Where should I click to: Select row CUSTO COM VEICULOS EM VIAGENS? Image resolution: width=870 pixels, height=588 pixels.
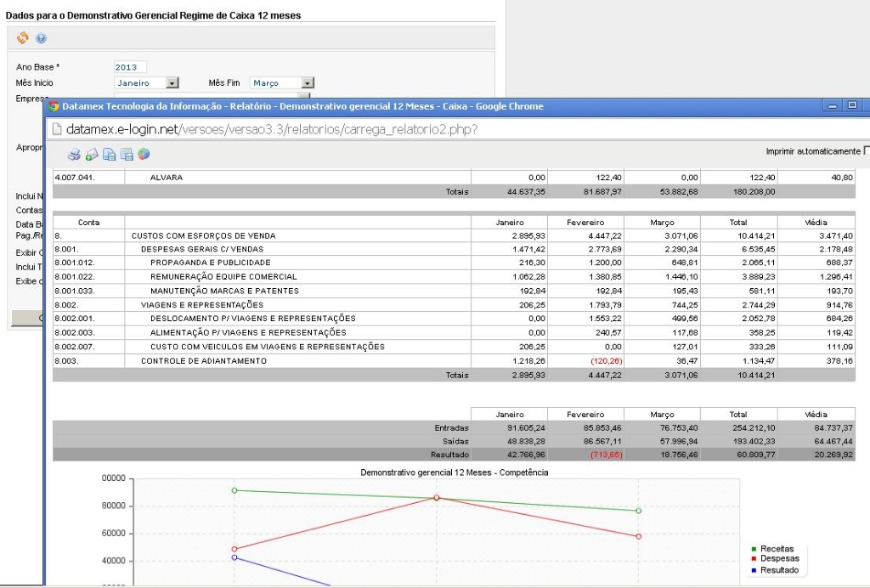point(454,347)
